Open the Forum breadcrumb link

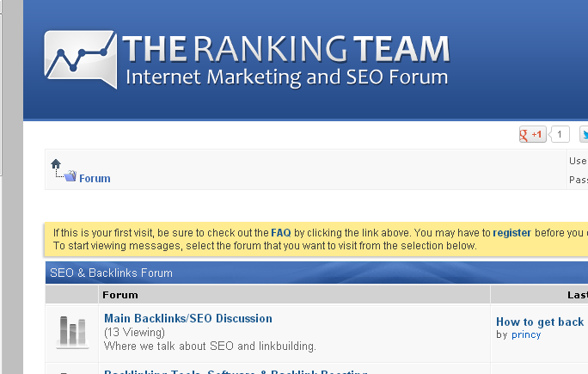(95, 179)
